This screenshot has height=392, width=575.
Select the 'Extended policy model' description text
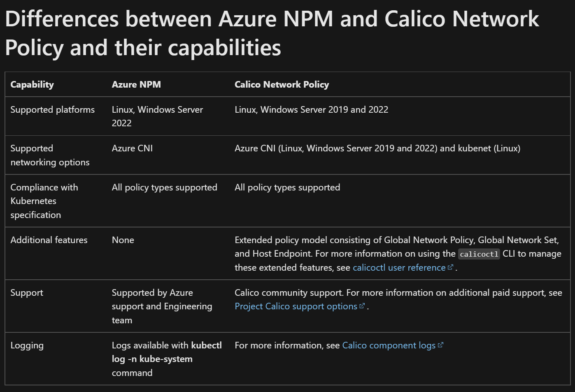pyautogui.click(x=398, y=254)
